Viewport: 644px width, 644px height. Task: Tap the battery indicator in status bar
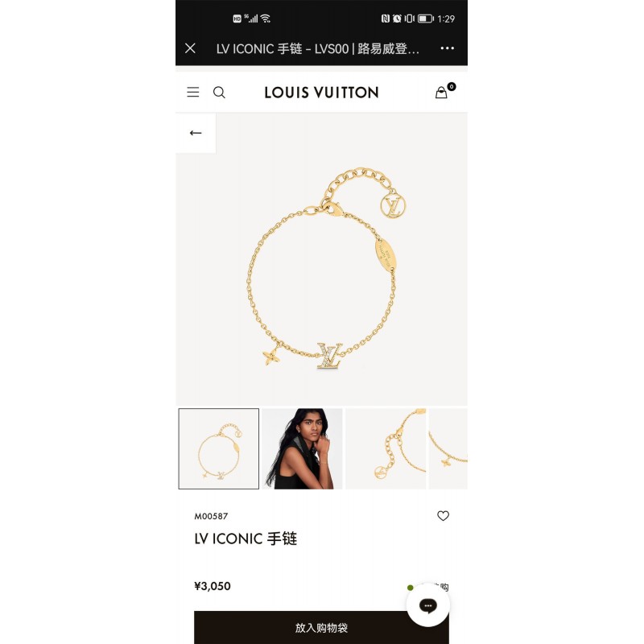click(426, 19)
